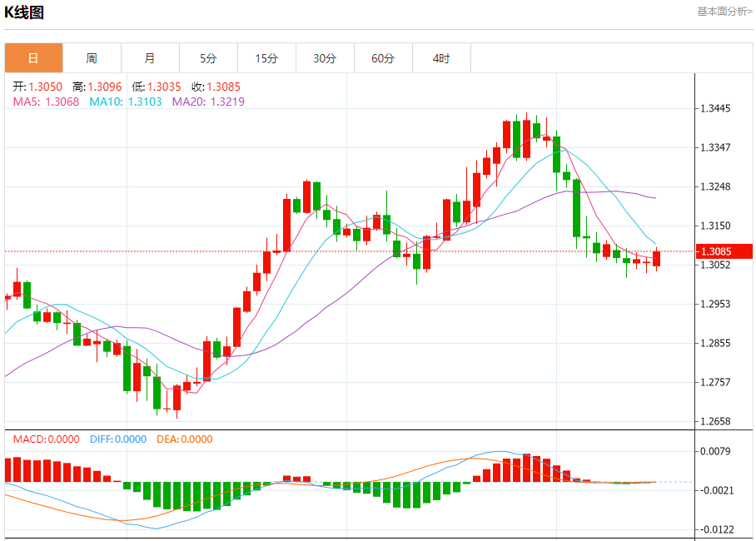The height and width of the screenshot is (541, 756).
Task: Click the 1.2658 price axis label
Action: pos(715,421)
